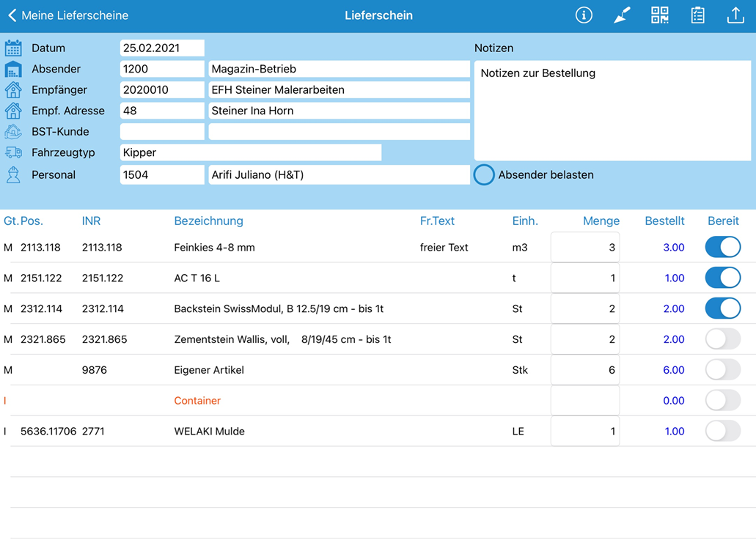Click the INR column header
Screen dimensions: 756x540
tap(91, 221)
